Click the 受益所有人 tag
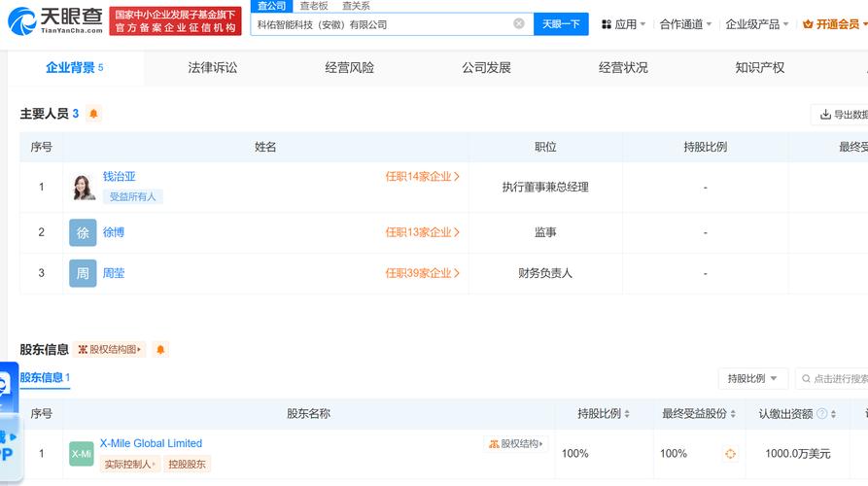This screenshot has width=868, height=486. (x=133, y=196)
